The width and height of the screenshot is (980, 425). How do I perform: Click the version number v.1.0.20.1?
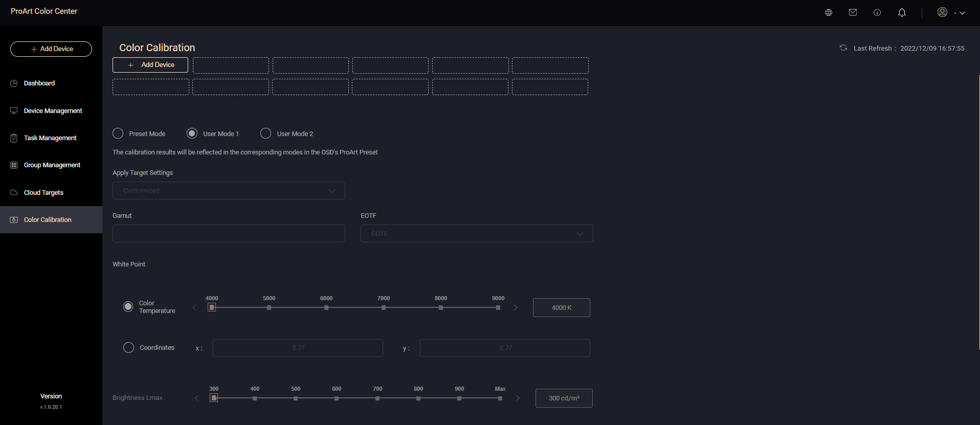pyautogui.click(x=51, y=407)
